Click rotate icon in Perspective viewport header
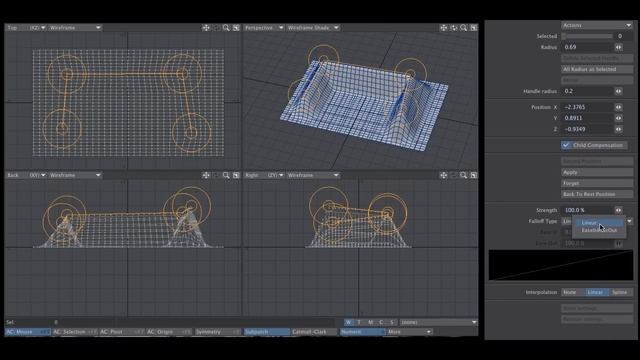The image size is (640, 360). coord(454,28)
